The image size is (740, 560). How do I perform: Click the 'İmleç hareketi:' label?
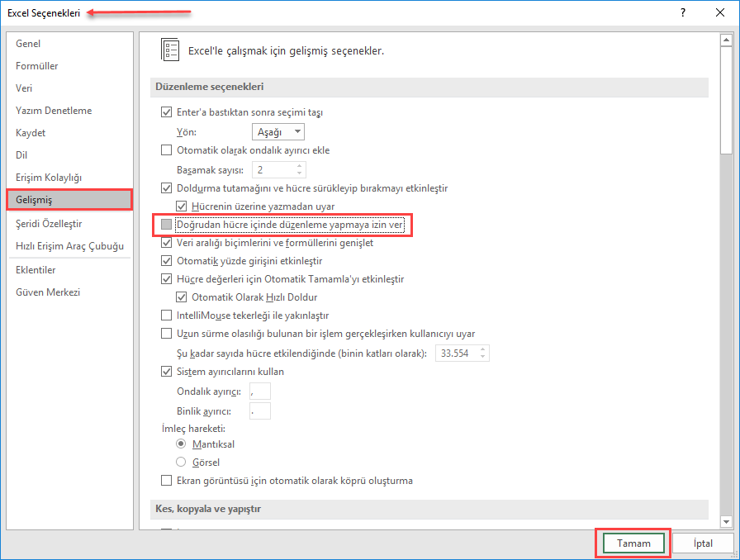point(193,429)
